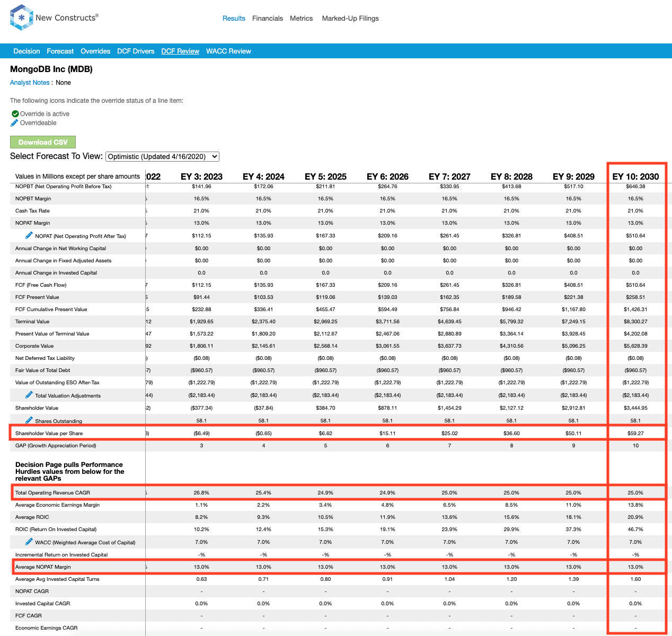Select the $209.16 NOPAT value for 2026

(x=387, y=236)
